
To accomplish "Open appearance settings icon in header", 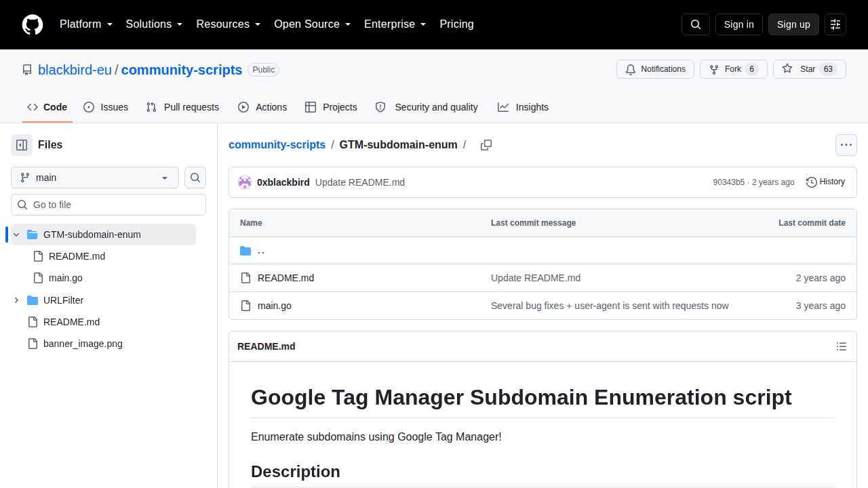I will pos(835,24).
